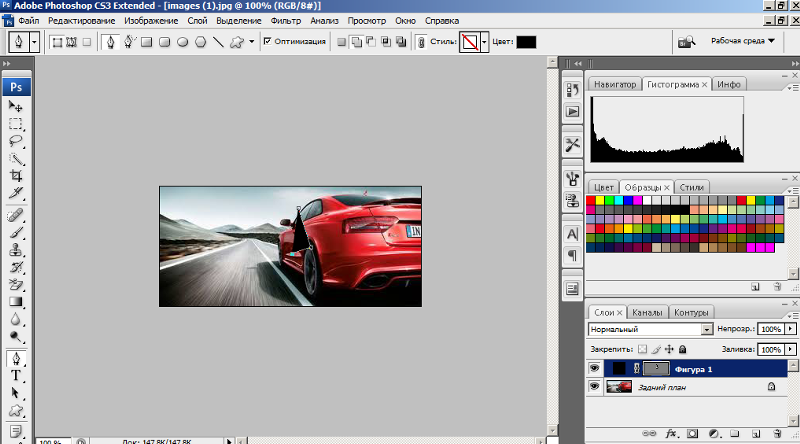This screenshot has width=800, height=444.
Task: Choose Freeform Pen in options bar
Action: (129, 42)
